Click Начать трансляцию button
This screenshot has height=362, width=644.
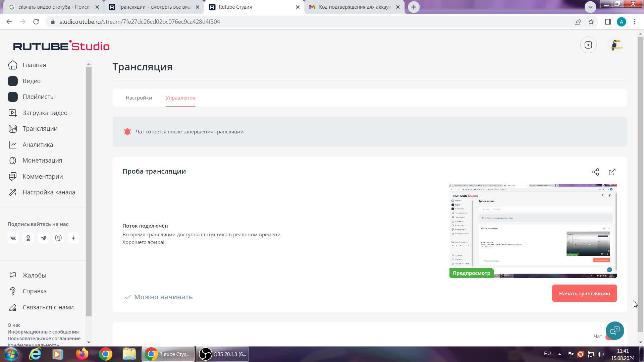click(585, 294)
